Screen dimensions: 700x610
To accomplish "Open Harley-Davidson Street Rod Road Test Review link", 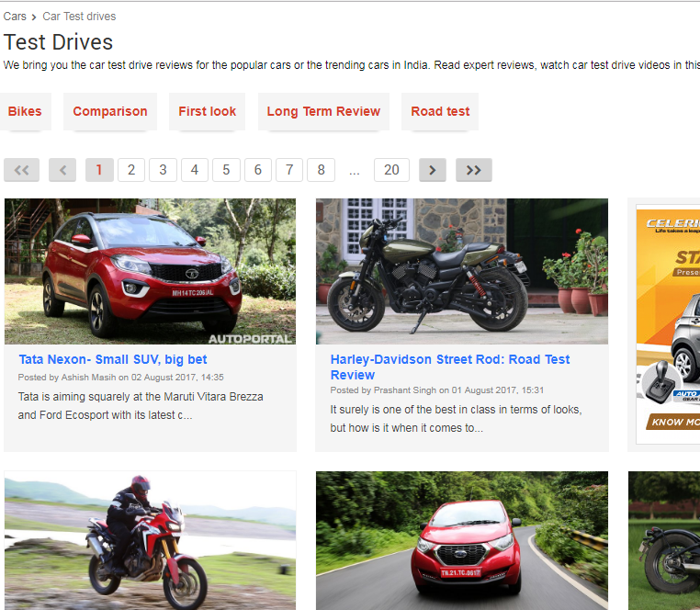I will 450,367.
